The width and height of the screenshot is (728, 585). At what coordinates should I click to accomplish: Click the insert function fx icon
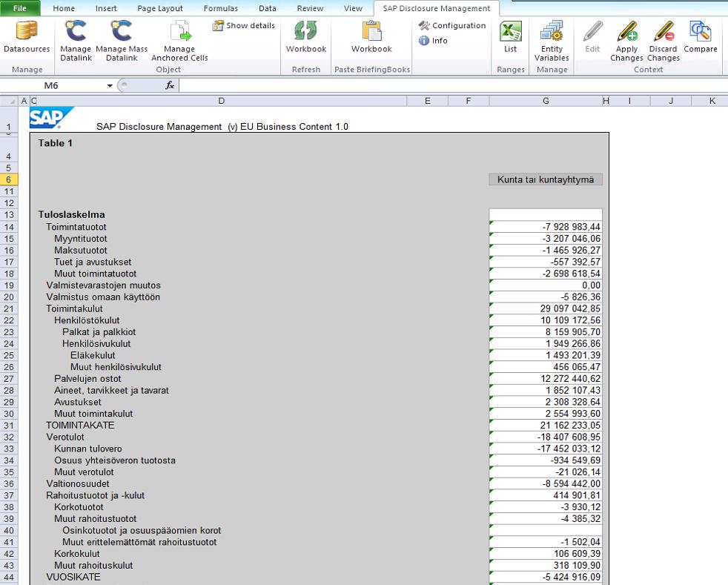click(x=170, y=85)
